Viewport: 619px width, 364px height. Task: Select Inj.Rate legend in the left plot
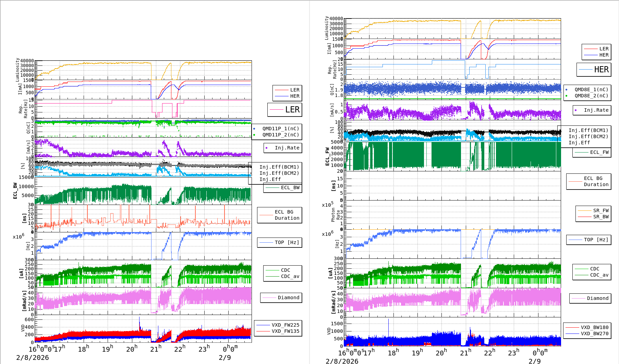pyautogui.click(x=283, y=148)
